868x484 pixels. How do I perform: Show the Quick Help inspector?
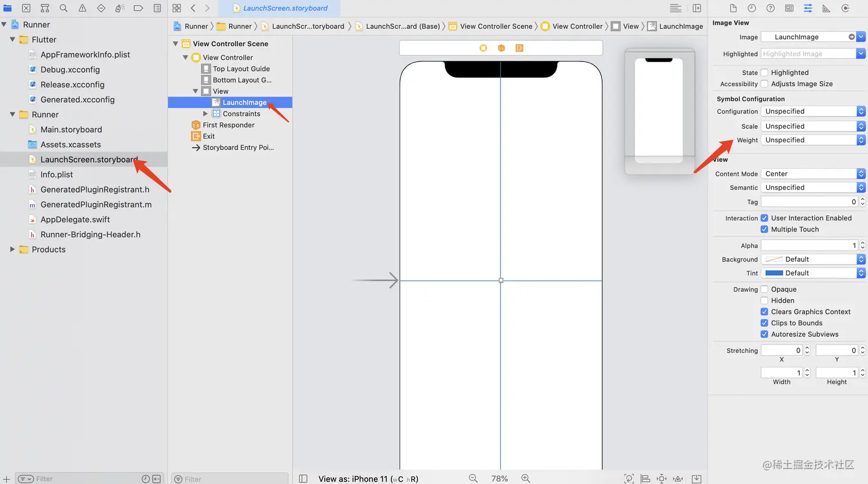pos(770,8)
